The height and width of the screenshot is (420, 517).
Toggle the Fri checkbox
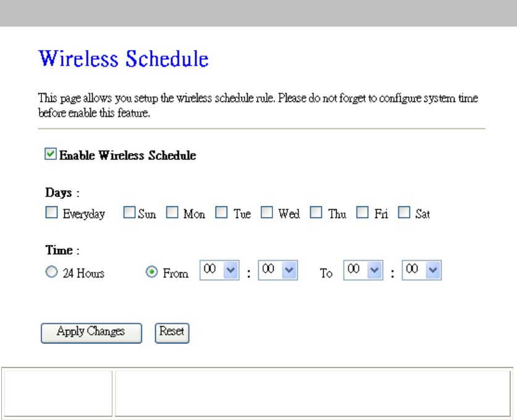coord(363,212)
